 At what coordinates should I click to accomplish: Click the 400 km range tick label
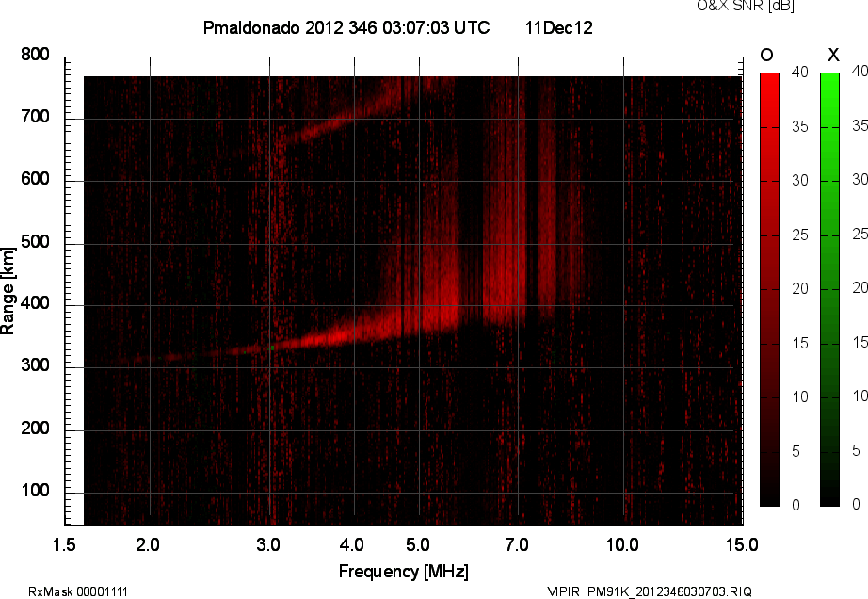(x=35, y=303)
